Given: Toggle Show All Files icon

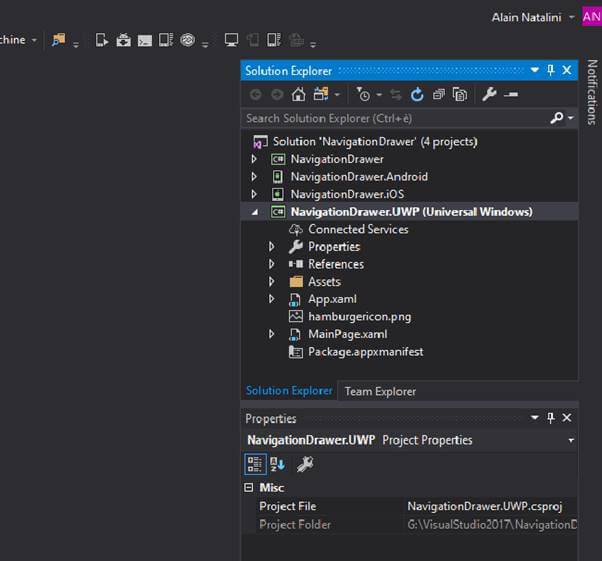Looking at the screenshot, I should click(460, 94).
